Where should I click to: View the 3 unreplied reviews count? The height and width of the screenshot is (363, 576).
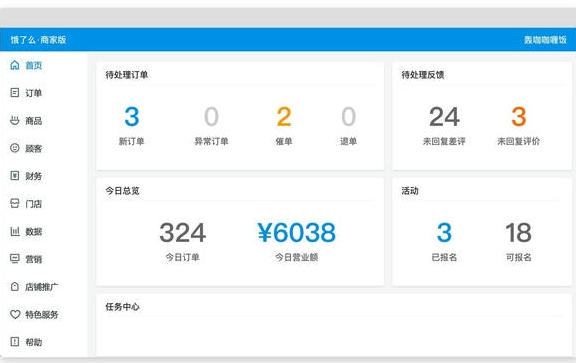[518, 116]
